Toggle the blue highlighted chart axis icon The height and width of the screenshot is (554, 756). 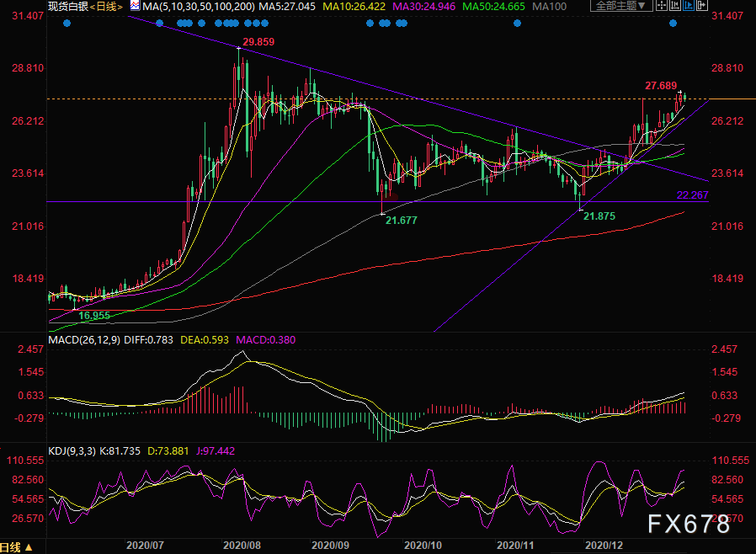689,5
